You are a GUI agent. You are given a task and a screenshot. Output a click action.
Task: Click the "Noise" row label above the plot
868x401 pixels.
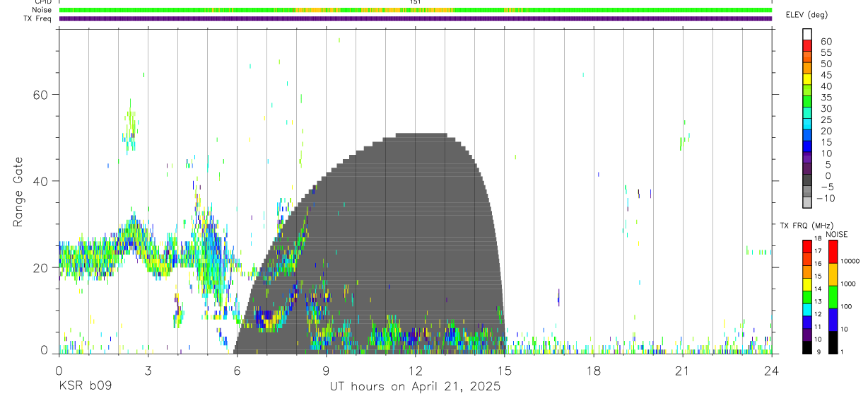pyautogui.click(x=41, y=10)
